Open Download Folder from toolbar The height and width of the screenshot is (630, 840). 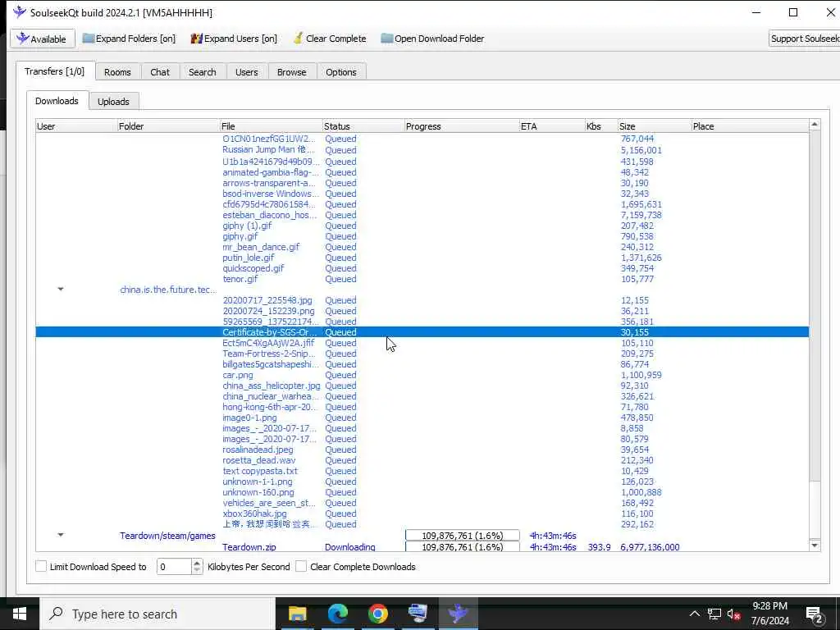click(x=433, y=39)
